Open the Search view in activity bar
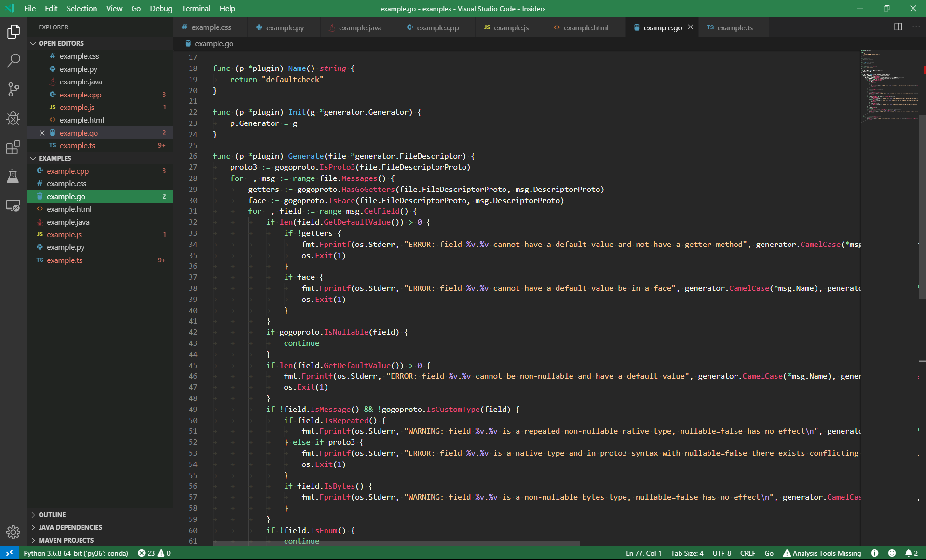The width and height of the screenshot is (926, 560). [14, 60]
